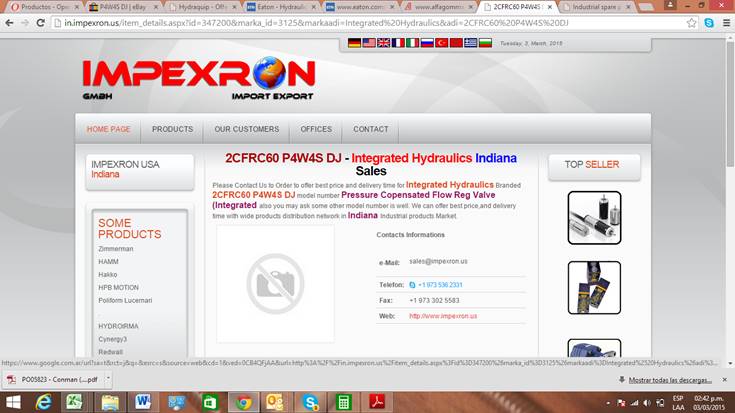
Task: Open PRODUCTS in site navigation
Action: tap(172, 129)
